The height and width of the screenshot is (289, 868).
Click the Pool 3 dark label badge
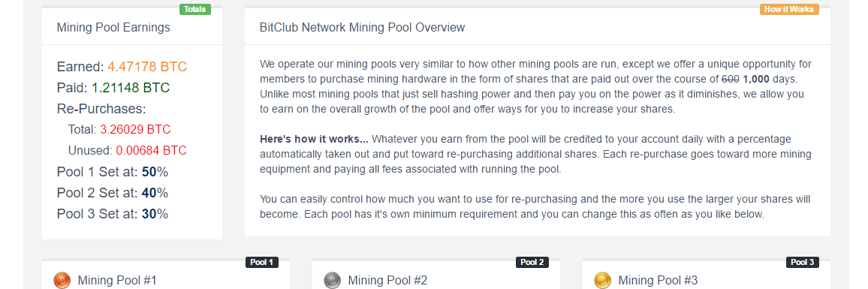tap(803, 263)
